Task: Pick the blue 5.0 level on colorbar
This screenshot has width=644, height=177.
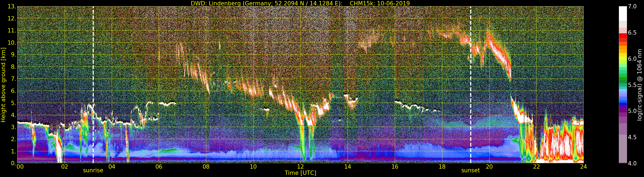Action: [x=623, y=111]
